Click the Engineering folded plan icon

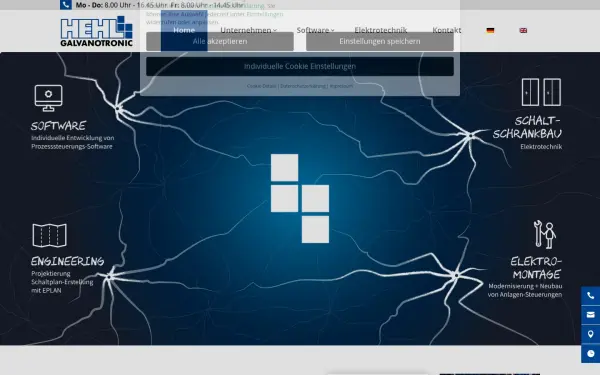point(50,235)
